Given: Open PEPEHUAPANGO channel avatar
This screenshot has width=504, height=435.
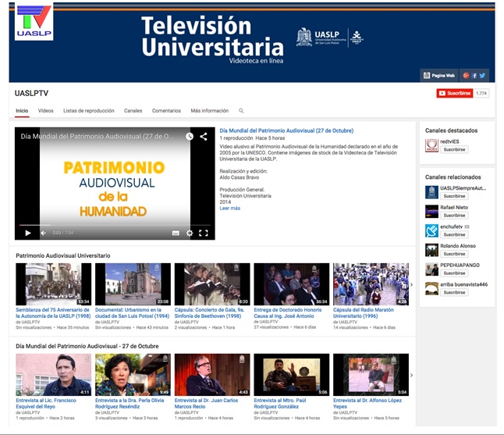Looking at the screenshot, I should [431, 269].
